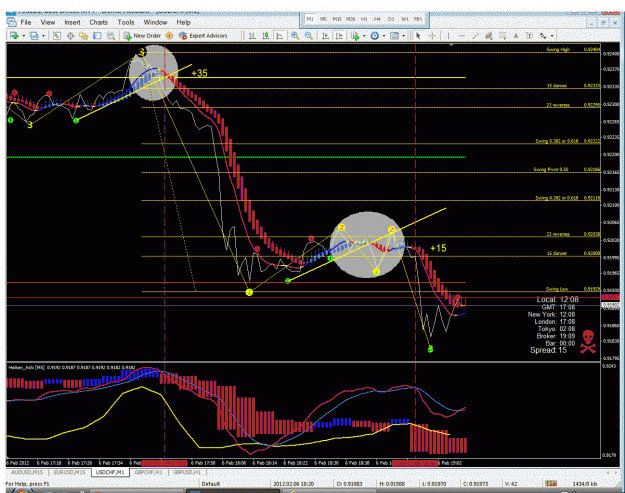This screenshot has width=625, height=493.
Task: Open the Strategy Tester icon
Action: click(111, 36)
